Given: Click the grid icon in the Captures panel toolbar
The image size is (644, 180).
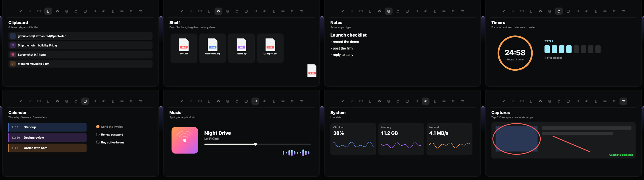Looking at the screenshot, I should (614, 101).
